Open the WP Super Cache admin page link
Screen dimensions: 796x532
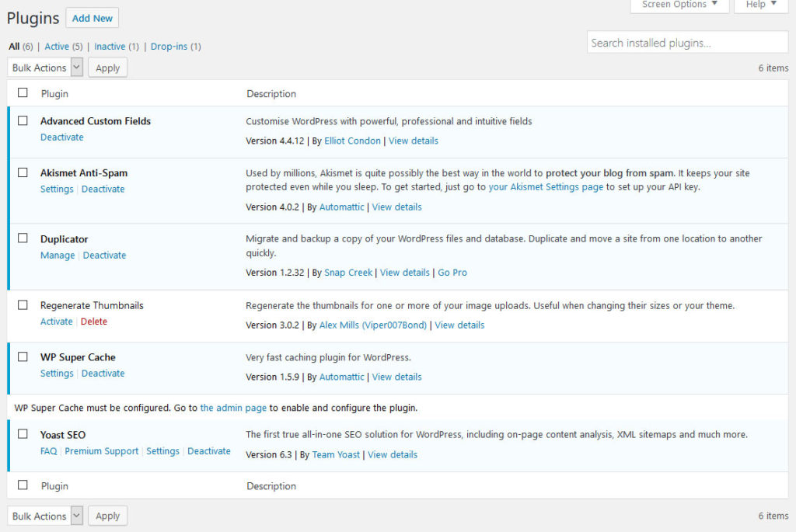pos(232,407)
